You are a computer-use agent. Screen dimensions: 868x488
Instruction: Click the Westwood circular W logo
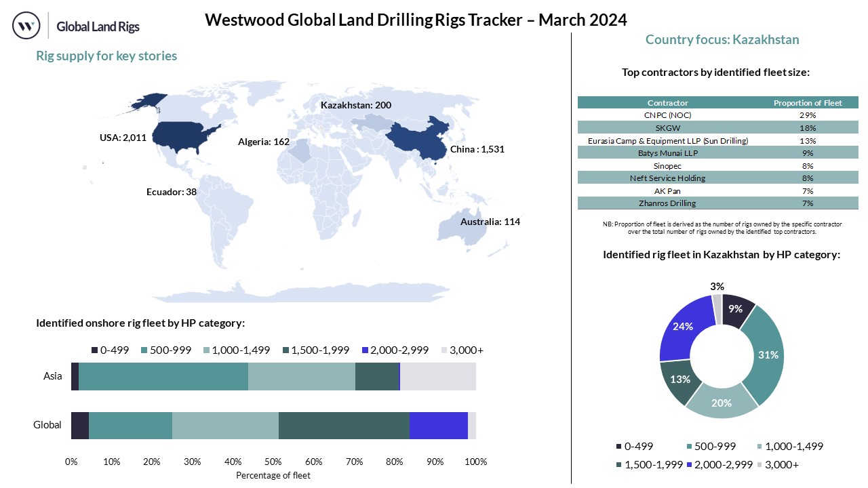tap(26, 26)
